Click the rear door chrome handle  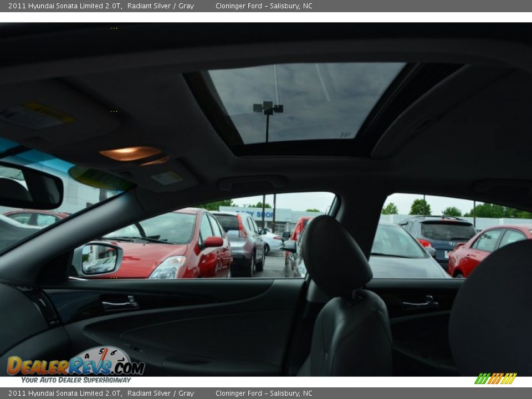coord(420,303)
